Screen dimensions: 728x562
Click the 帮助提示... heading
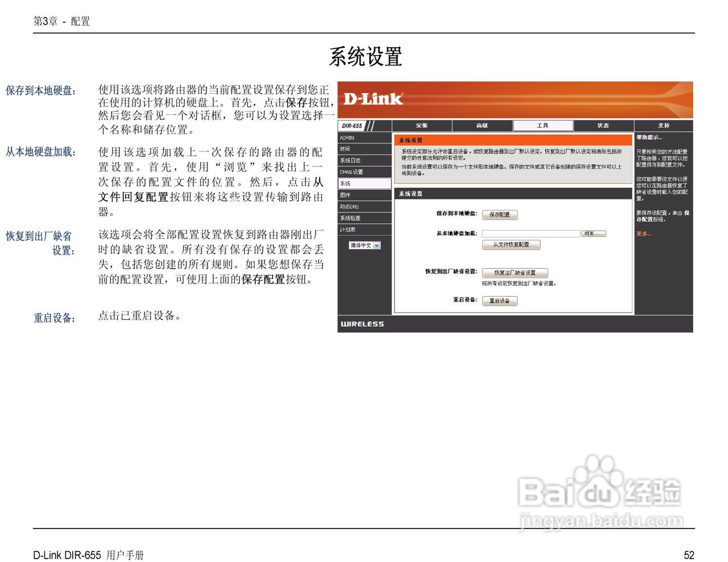(649, 138)
